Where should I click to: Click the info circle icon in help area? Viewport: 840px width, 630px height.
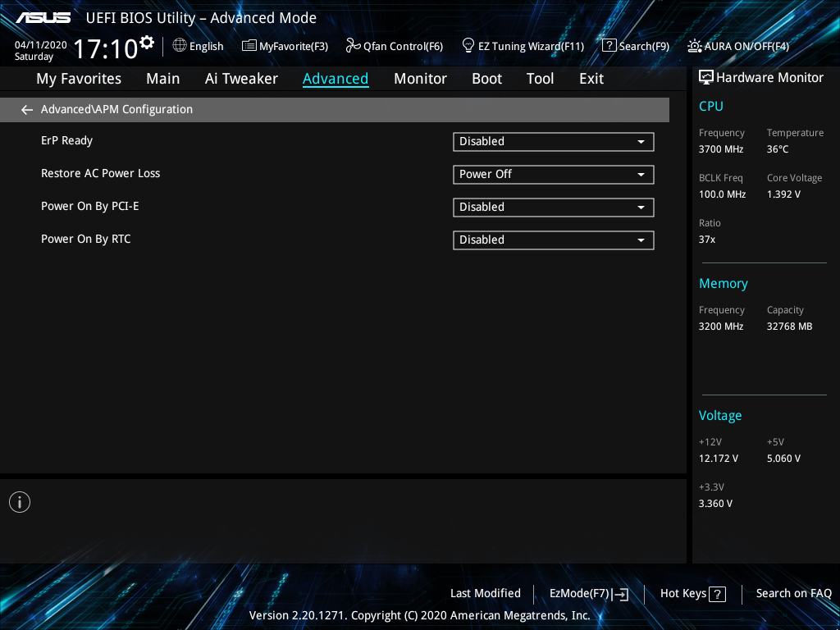click(x=20, y=502)
